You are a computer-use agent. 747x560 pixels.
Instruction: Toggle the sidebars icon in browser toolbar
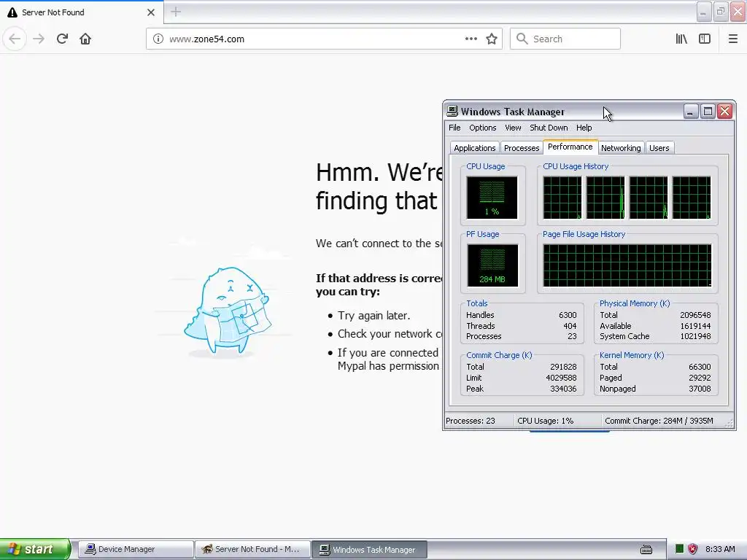[x=705, y=39]
